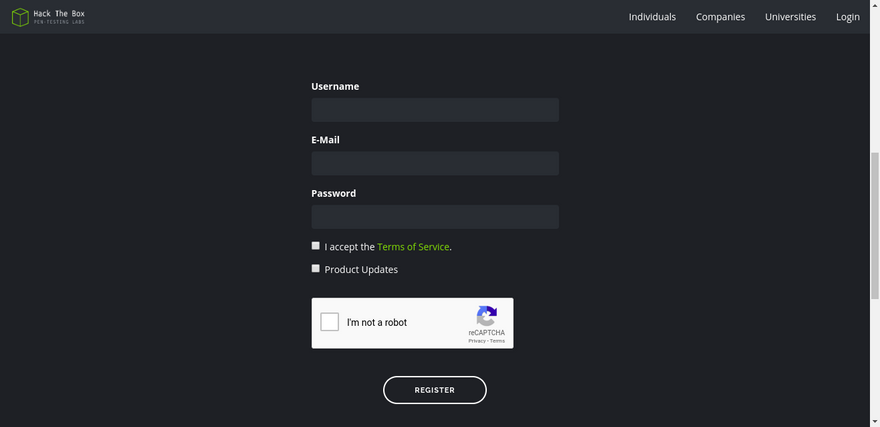Focus the Password input field

click(435, 217)
